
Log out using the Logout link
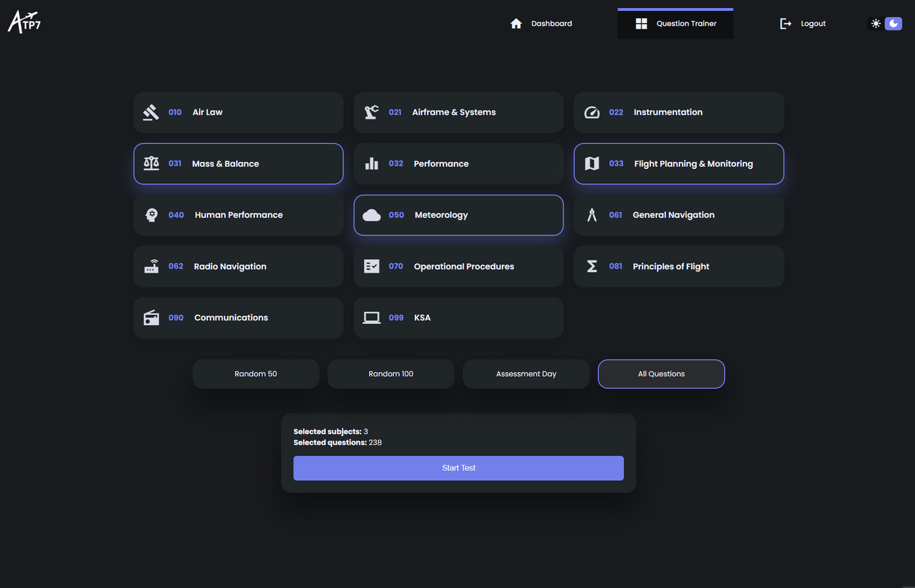click(803, 24)
